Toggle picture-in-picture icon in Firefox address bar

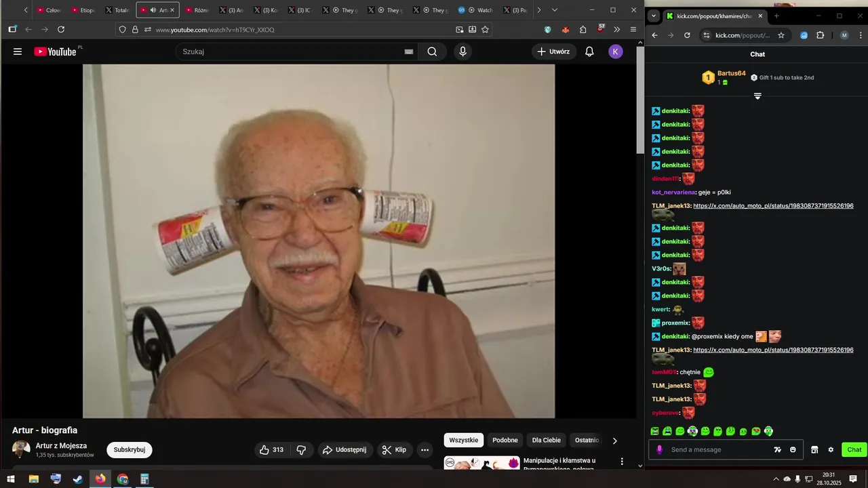tap(460, 30)
